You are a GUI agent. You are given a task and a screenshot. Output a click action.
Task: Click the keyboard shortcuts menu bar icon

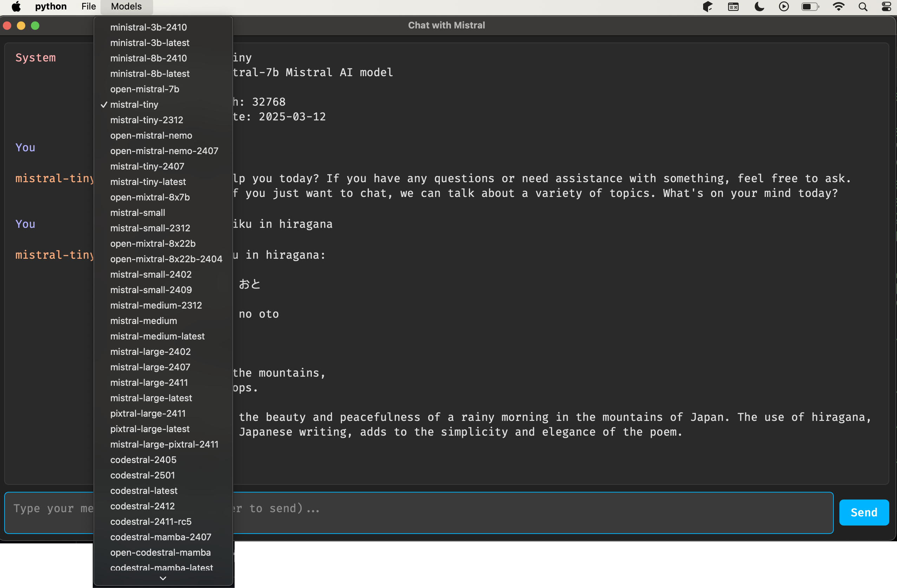tap(733, 6)
